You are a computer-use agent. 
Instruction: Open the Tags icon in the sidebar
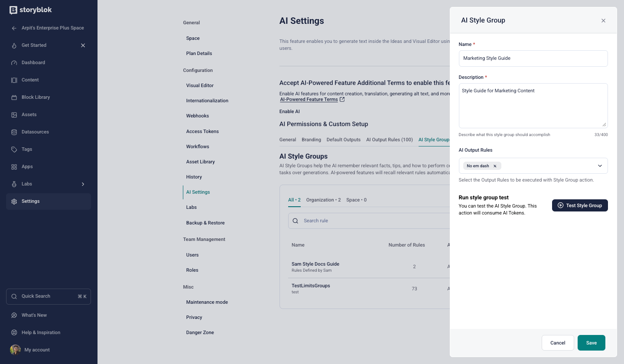(x=14, y=149)
